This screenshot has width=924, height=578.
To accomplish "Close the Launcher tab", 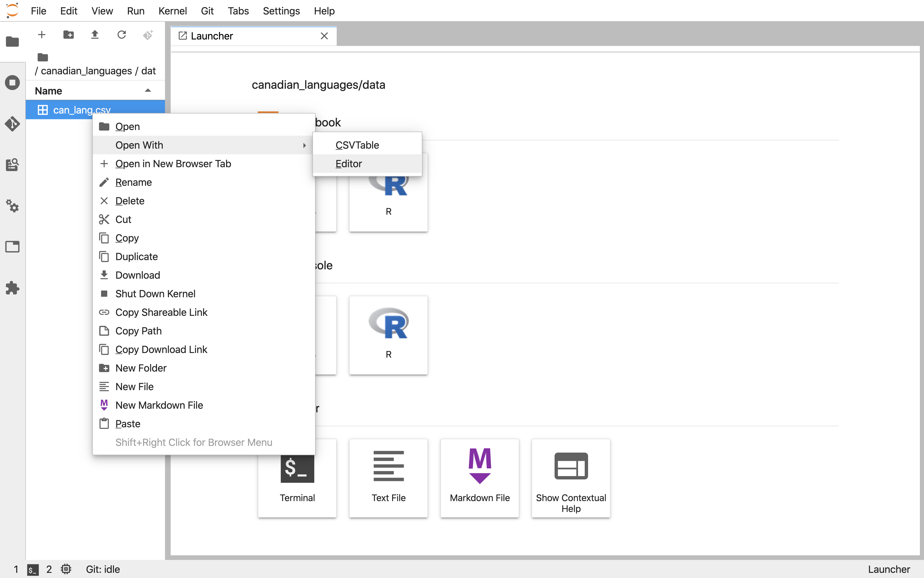I will point(324,36).
